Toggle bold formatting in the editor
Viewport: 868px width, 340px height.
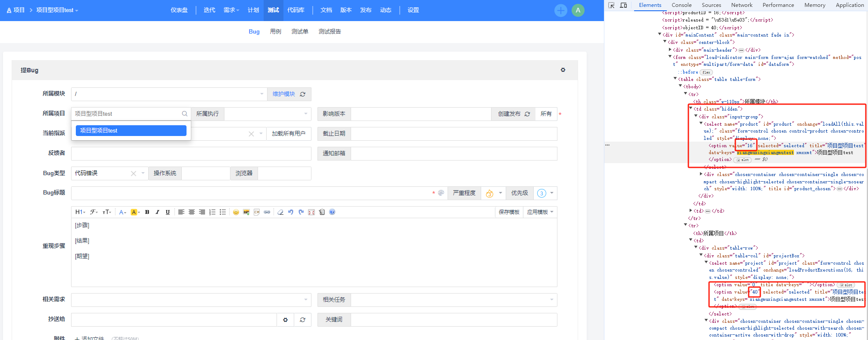click(147, 212)
